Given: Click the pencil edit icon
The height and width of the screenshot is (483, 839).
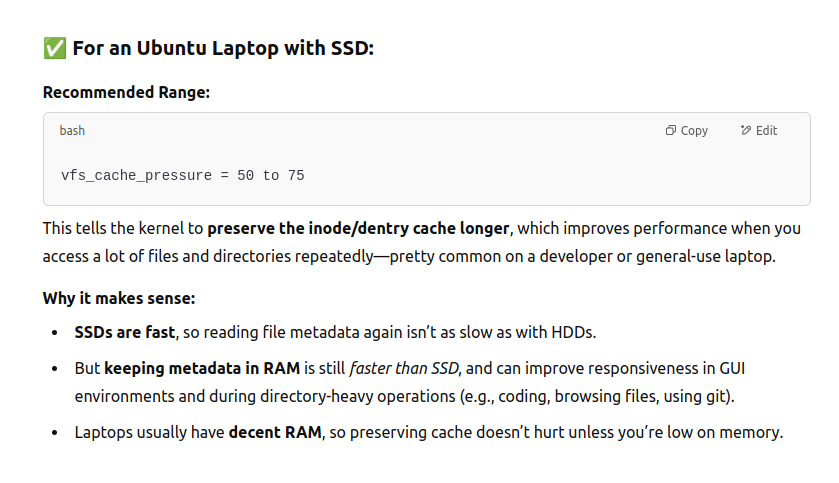Looking at the screenshot, I should (x=745, y=130).
